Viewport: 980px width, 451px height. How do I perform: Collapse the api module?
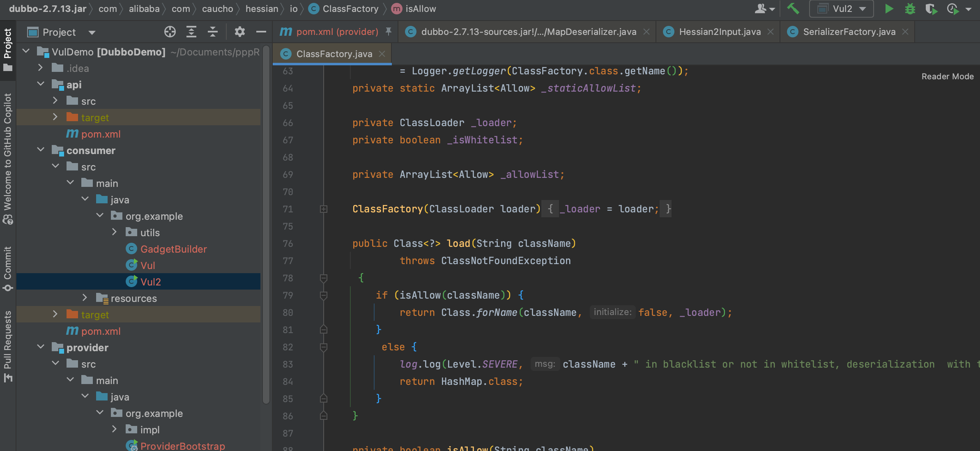click(40, 84)
